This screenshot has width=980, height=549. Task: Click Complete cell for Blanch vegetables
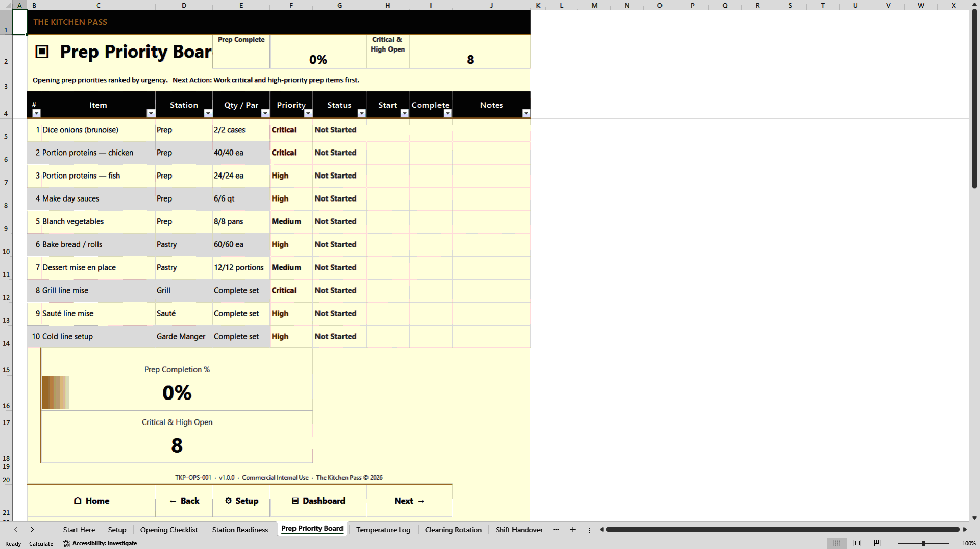(431, 221)
